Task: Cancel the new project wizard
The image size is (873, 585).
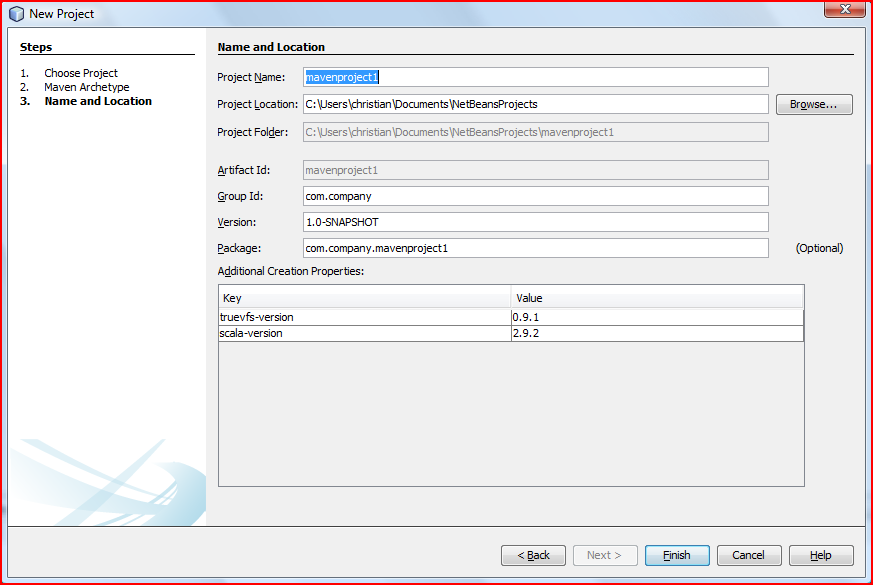Action: click(748, 555)
